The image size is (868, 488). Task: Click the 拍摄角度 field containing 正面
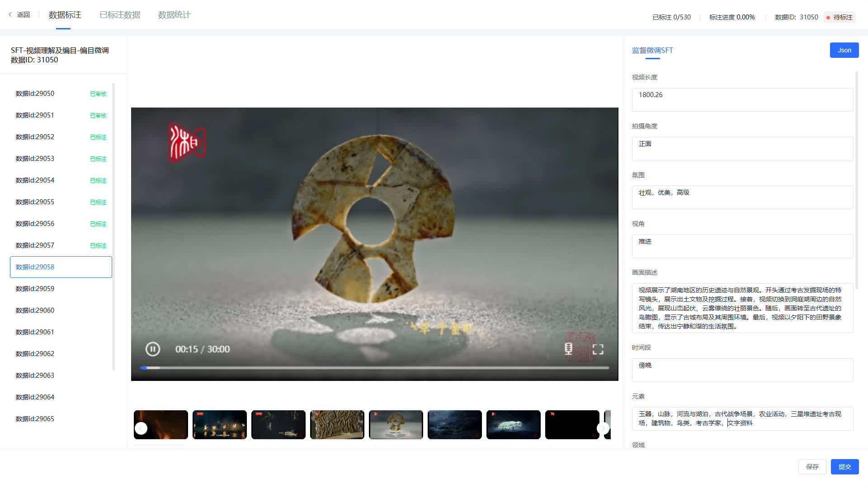(742, 149)
